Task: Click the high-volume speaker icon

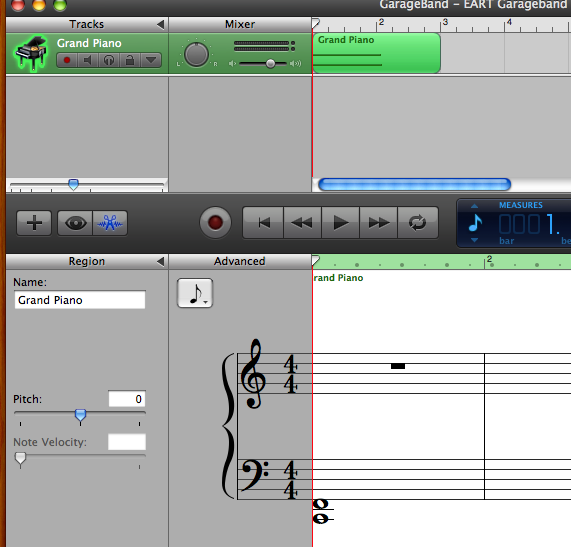Action: pyautogui.click(x=295, y=64)
